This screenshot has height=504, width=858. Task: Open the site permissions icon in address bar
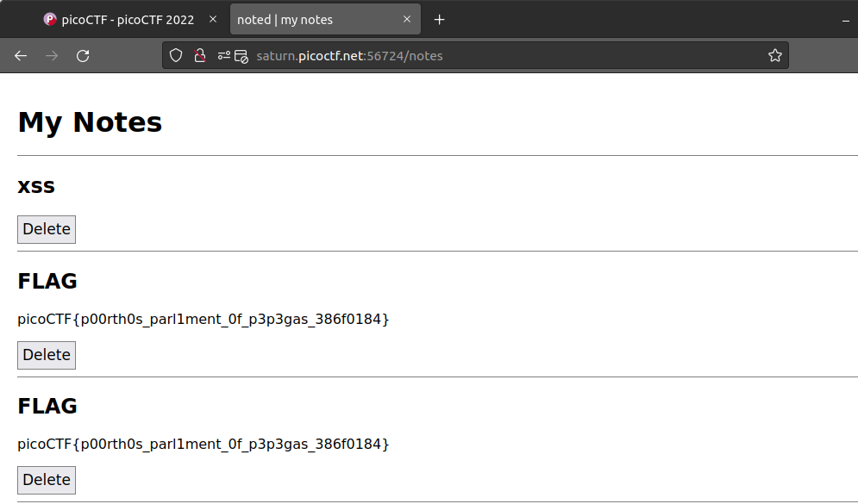224,56
